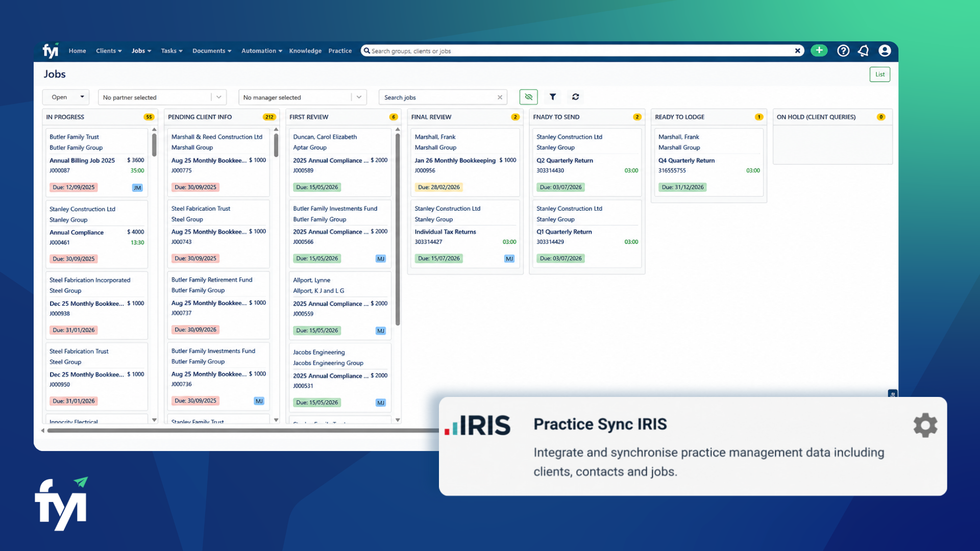
Task: Click the 212 count badge on Pending Client Info
Action: point(269,117)
